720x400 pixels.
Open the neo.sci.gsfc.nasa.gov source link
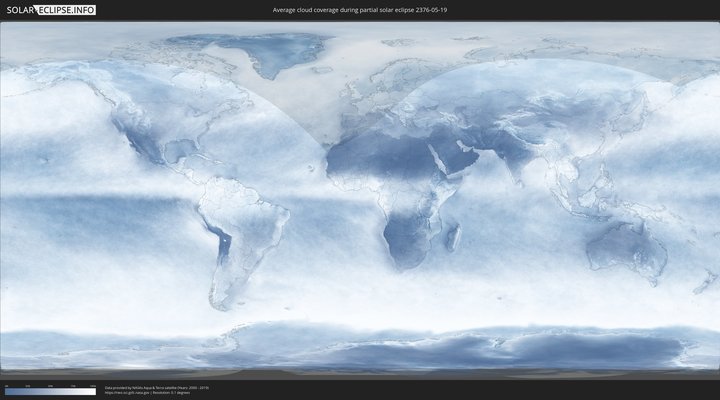(127, 393)
